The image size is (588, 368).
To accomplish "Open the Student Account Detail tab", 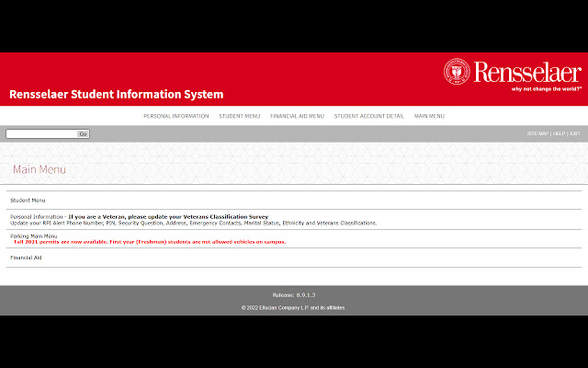I will [x=369, y=116].
